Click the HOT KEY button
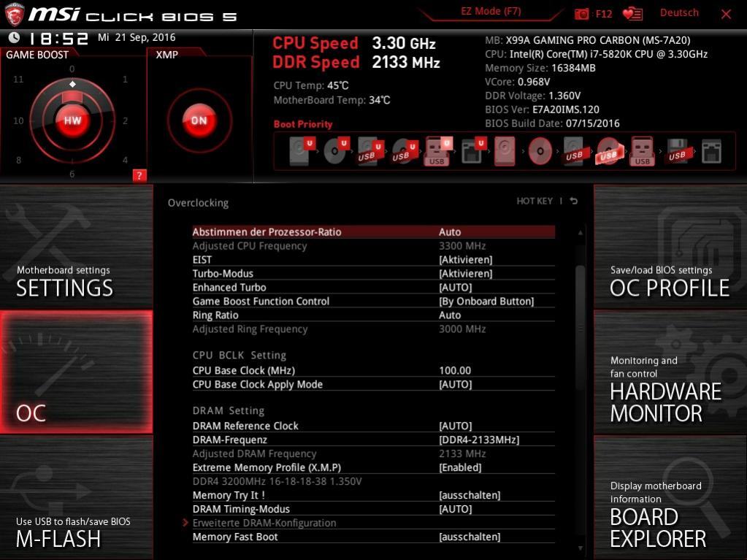747x560 pixels. pos(535,201)
